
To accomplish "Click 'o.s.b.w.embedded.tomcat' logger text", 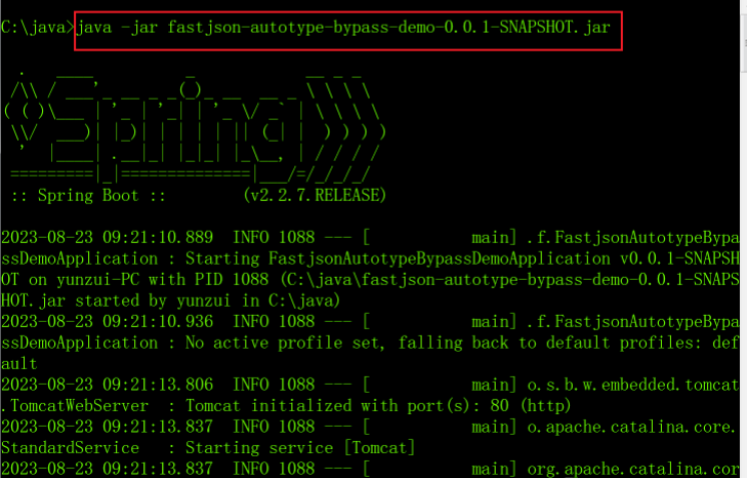I will tap(633, 385).
